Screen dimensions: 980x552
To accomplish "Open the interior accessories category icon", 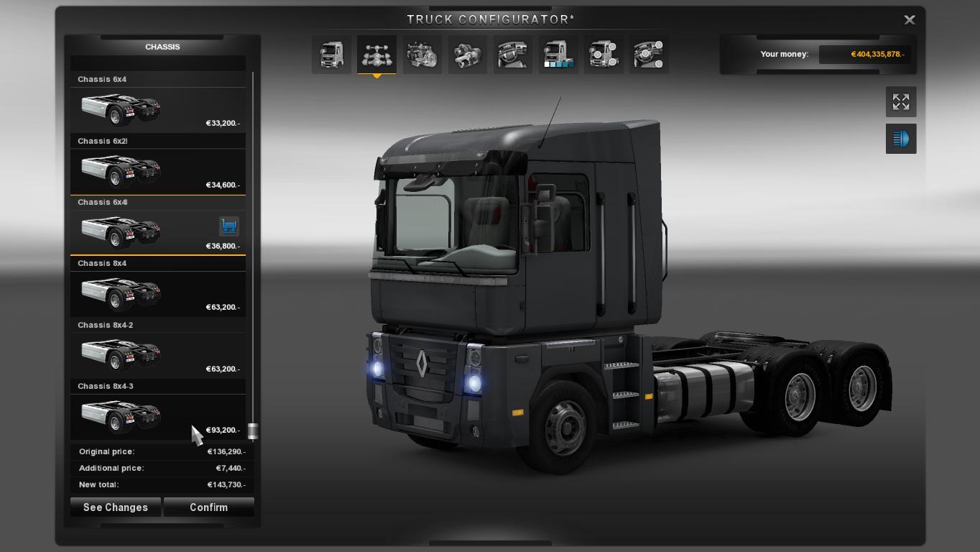I will 649,55.
